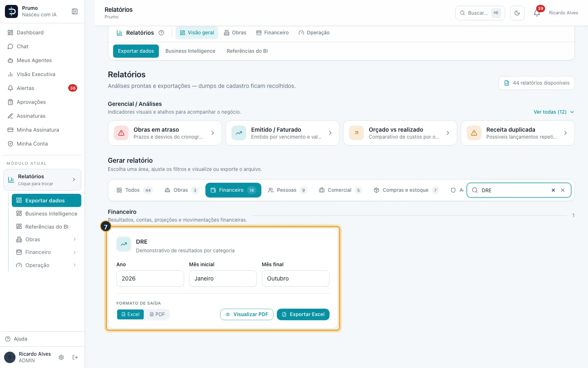Screen dimensions: 588x368
Task: Close the report search field
Action: (x=563, y=190)
